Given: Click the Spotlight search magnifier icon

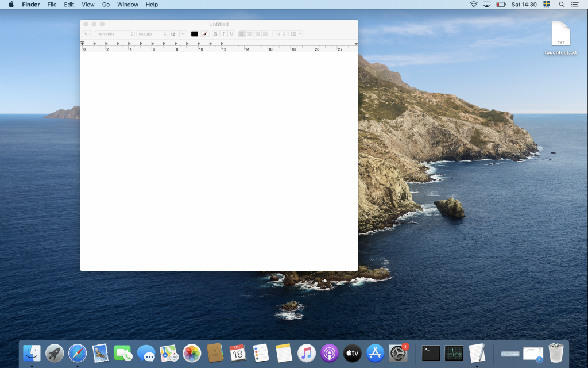Looking at the screenshot, I should [562, 5].
